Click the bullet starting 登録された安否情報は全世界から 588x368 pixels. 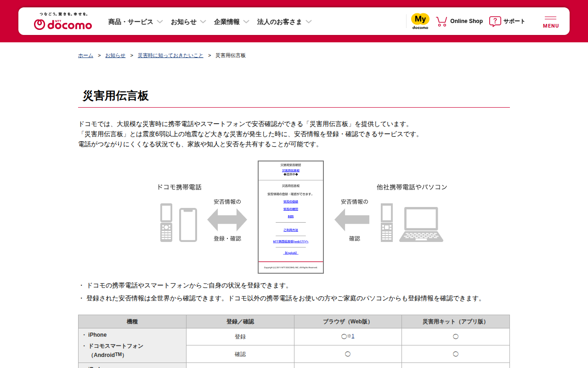[285, 299]
